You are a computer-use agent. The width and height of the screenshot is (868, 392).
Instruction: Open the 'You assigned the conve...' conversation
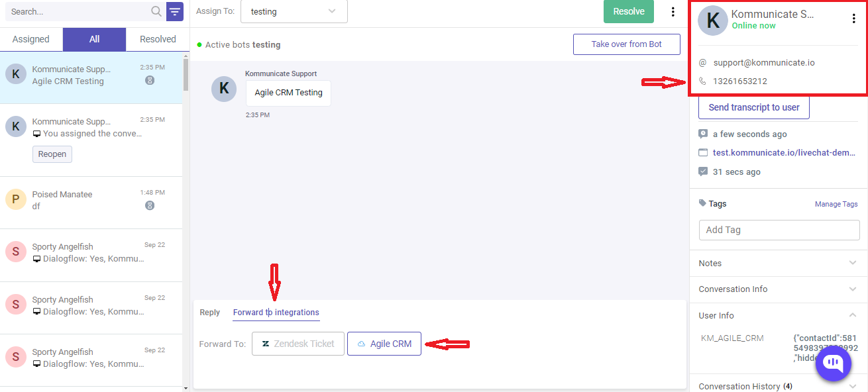click(91, 140)
